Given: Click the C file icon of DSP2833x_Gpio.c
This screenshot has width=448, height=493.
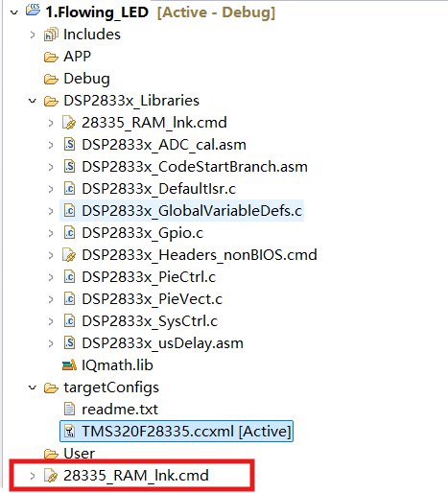Looking at the screenshot, I should 69,233.
